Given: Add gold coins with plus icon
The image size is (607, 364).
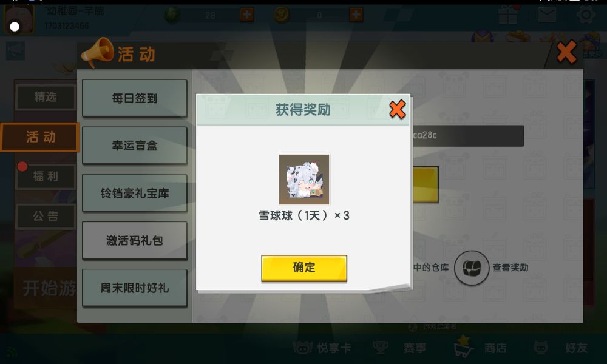Looking at the screenshot, I should [356, 15].
